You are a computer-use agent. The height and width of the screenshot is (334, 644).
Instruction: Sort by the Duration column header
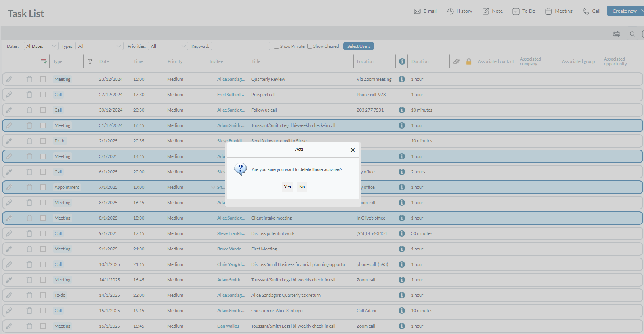(420, 61)
